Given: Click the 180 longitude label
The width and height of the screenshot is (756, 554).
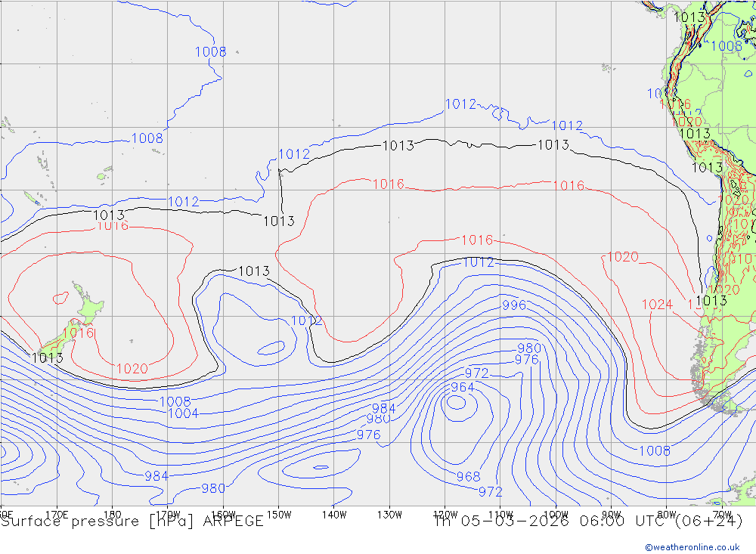Looking at the screenshot, I should 113,515.
